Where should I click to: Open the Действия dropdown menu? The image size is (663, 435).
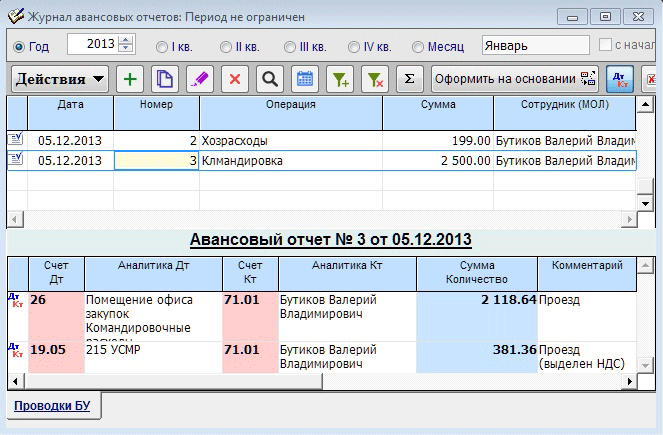[x=60, y=79]
